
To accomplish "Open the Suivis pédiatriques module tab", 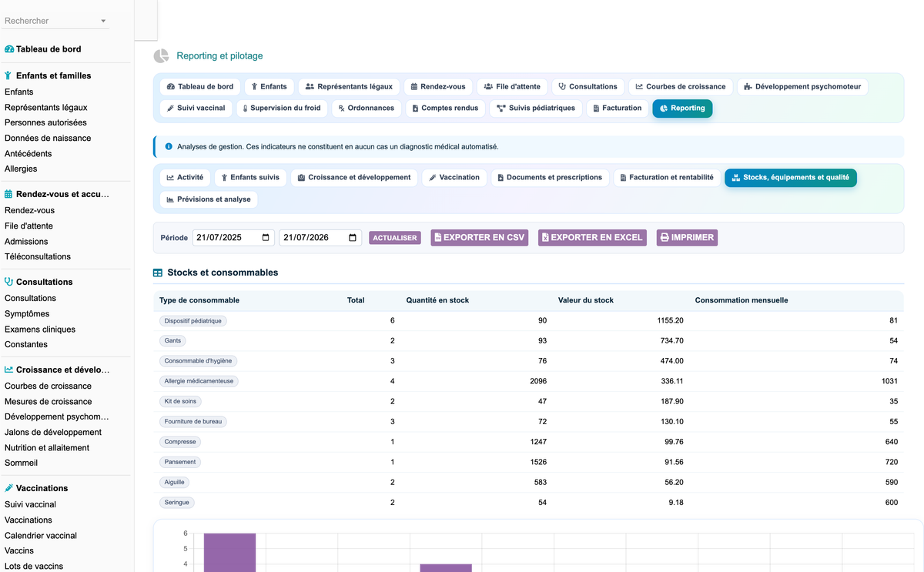I will tap(536, 109).
